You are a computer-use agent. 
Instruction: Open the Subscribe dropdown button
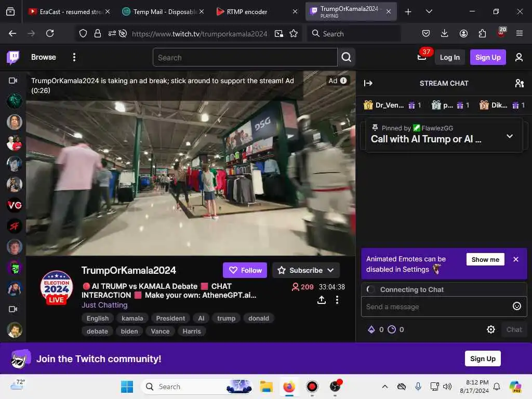point(305,270)
